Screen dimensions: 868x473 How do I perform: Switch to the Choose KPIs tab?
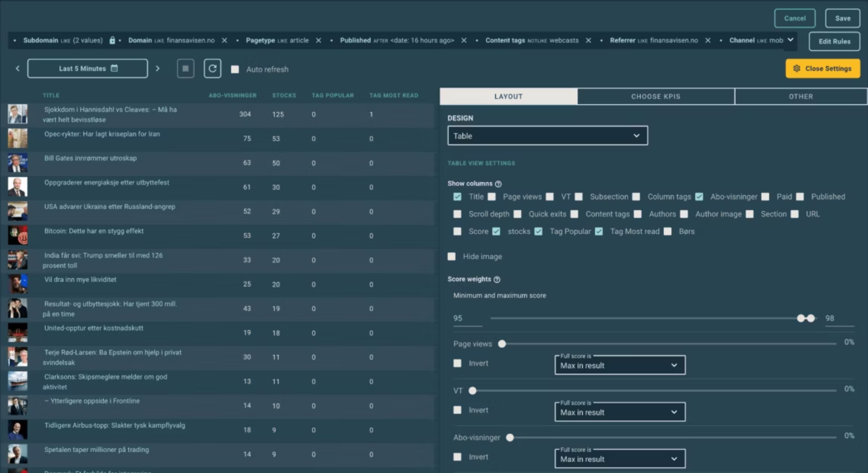(656, 96)
